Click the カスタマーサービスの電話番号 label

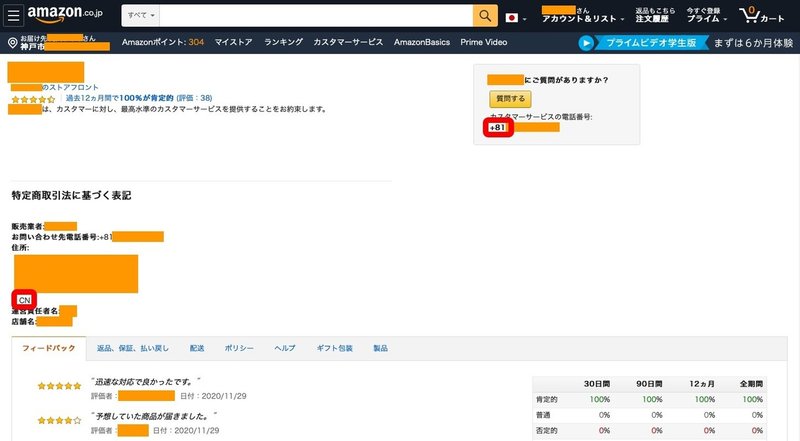click(541, 117)
